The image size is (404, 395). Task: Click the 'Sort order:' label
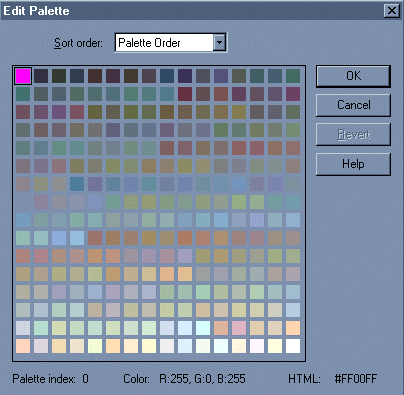click(x=79, y=43)
